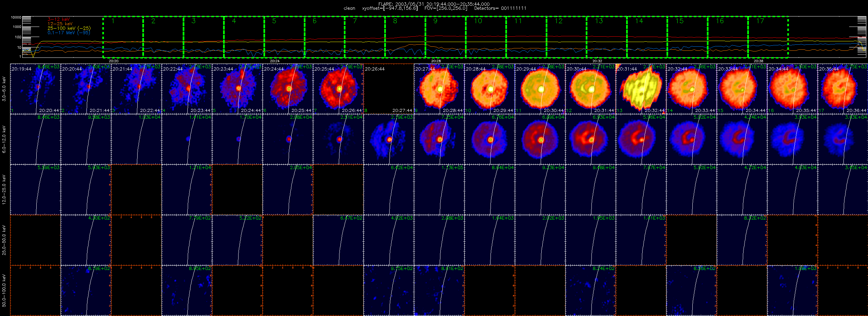Click the '12.0-25.0 keV' row axis label
The width and height of the screenshot is (868, 316).
(x=4, y=190)
